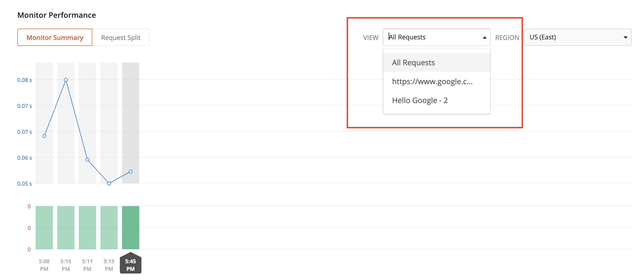Click the 5:13 PM availability bar
Image resolution: width=644 pixels, height=280 pixels.
tap(109, 228)
